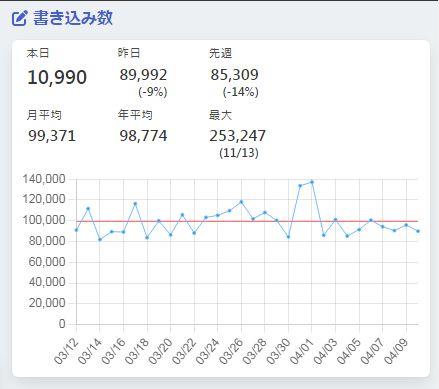Screen dimensions: 439x389
Task: Click the 03/20 x-axis label
Action: click(x=161, y=351)
